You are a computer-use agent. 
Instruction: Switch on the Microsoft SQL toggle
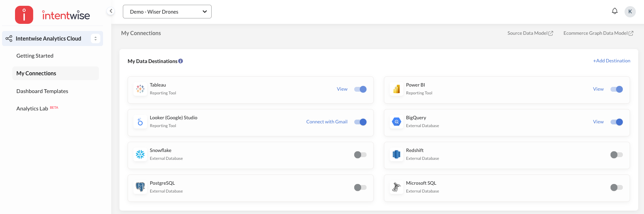[617, 187]
